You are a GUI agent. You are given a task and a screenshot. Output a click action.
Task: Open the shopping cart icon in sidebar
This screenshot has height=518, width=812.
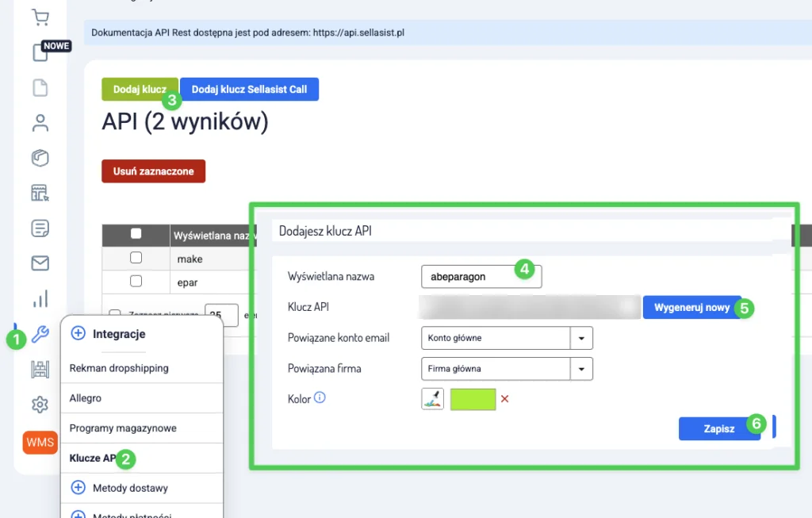coord(40,17)
